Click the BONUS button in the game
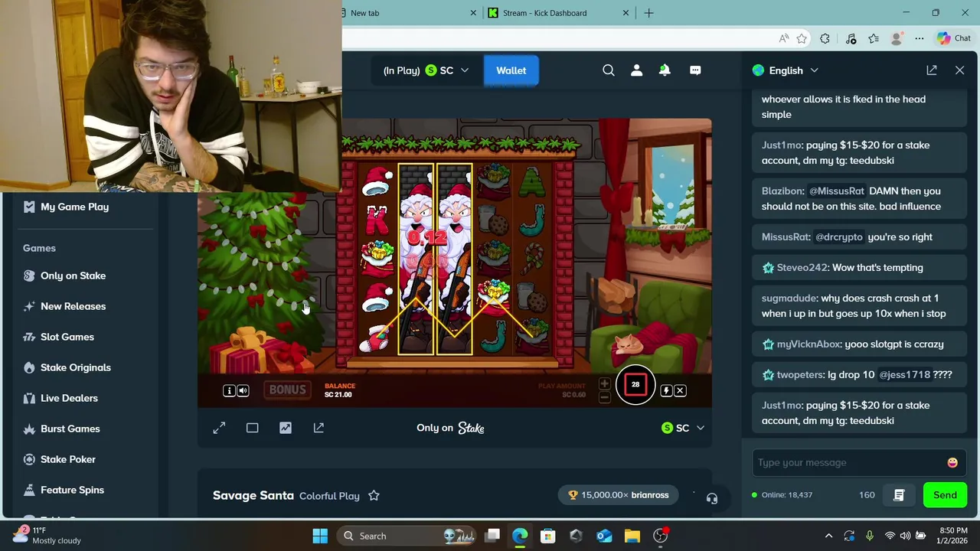 287,390
